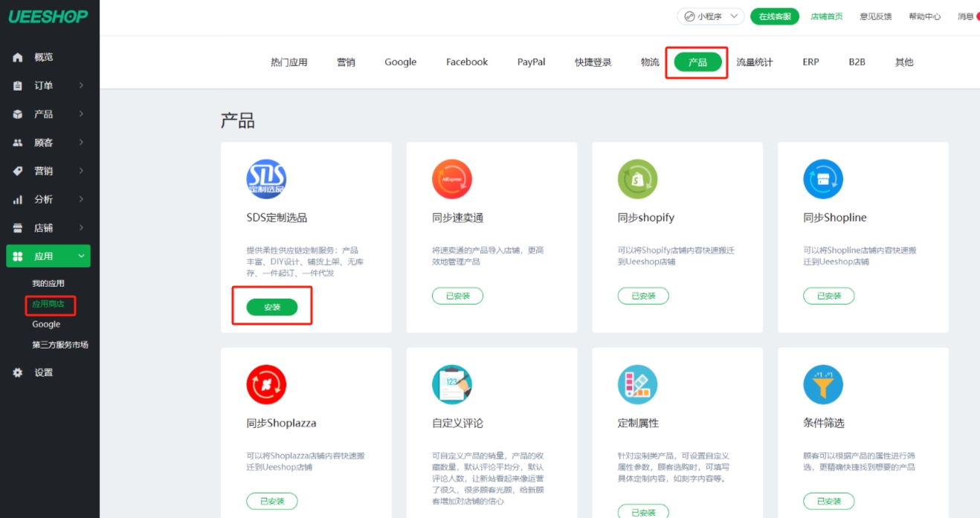Switch to the 营销 category tab
Viewport: 980px width, 518px height.
pyautogui.click(x=346, y=62)
